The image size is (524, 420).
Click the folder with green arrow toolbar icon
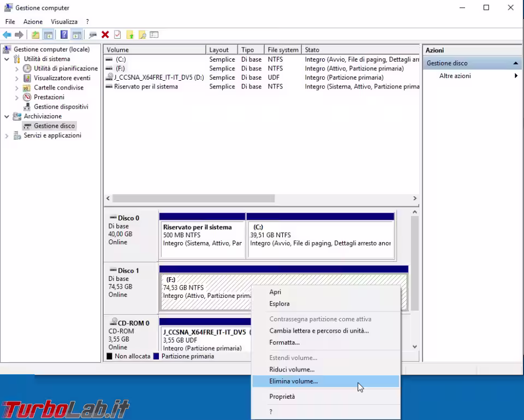pos(130,35)
